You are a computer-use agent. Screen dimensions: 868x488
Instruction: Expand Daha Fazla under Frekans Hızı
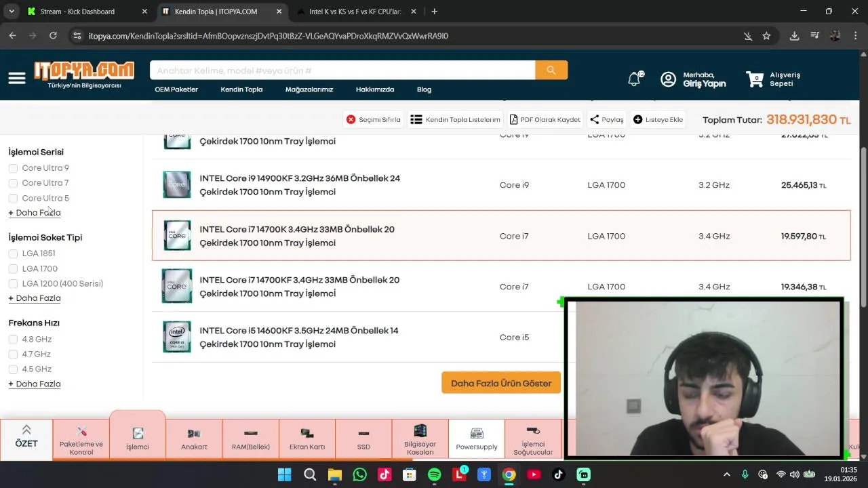tap(35, 384)
